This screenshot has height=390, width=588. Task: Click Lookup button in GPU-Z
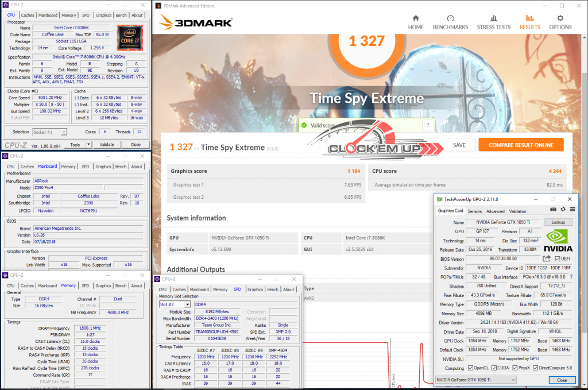(558, 222)
